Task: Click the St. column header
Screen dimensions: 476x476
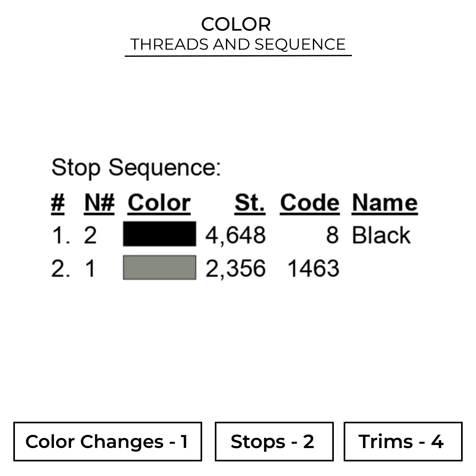Action: (249, 203)
